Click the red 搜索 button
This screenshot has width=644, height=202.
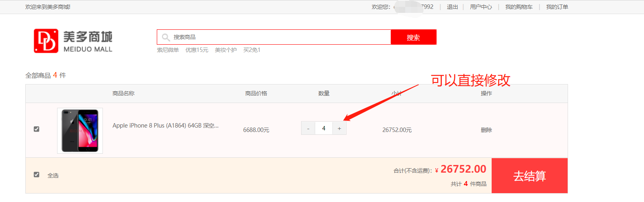tap(413, 37)
